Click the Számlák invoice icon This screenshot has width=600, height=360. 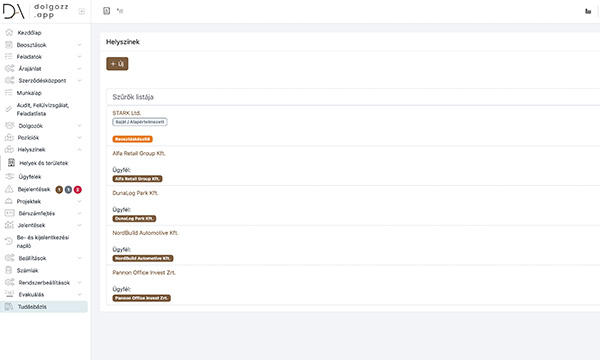click(8, 270)
